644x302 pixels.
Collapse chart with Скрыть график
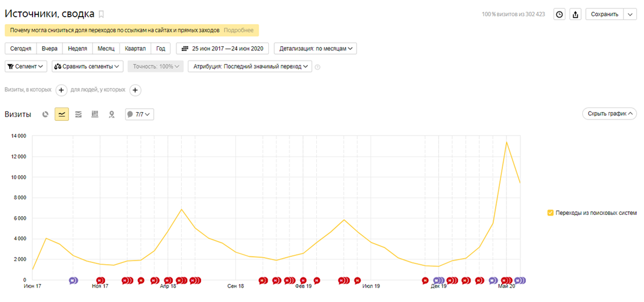[x=609, y=114]
